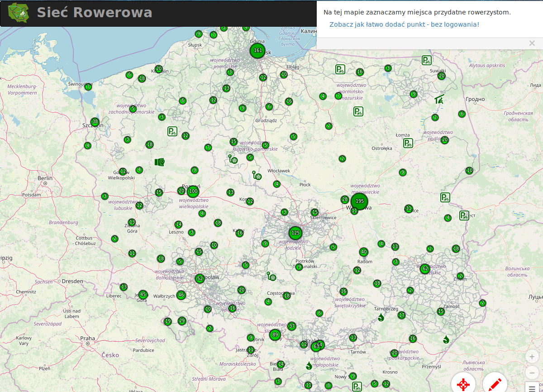The image size is (543, 392).
Task: Expand the Katowice cluster marker 89
Action: (275, 335)
